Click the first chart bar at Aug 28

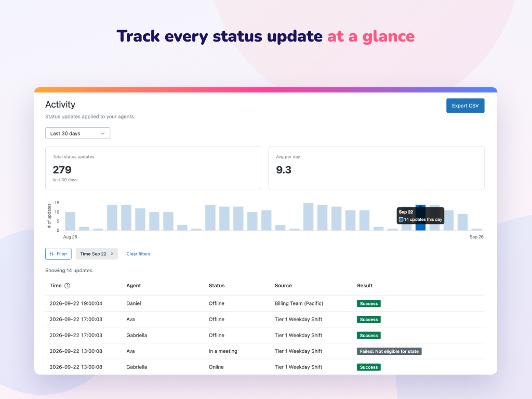(70, 221)
